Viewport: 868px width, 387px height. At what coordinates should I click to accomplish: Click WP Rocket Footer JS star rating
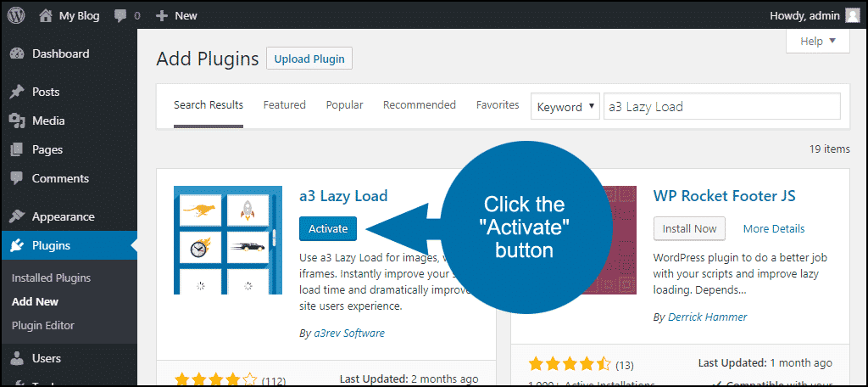(570, 365)
